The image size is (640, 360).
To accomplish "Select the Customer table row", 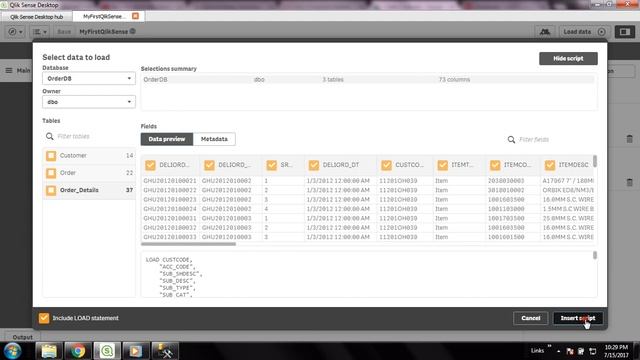I will click(x=89, y=156).
